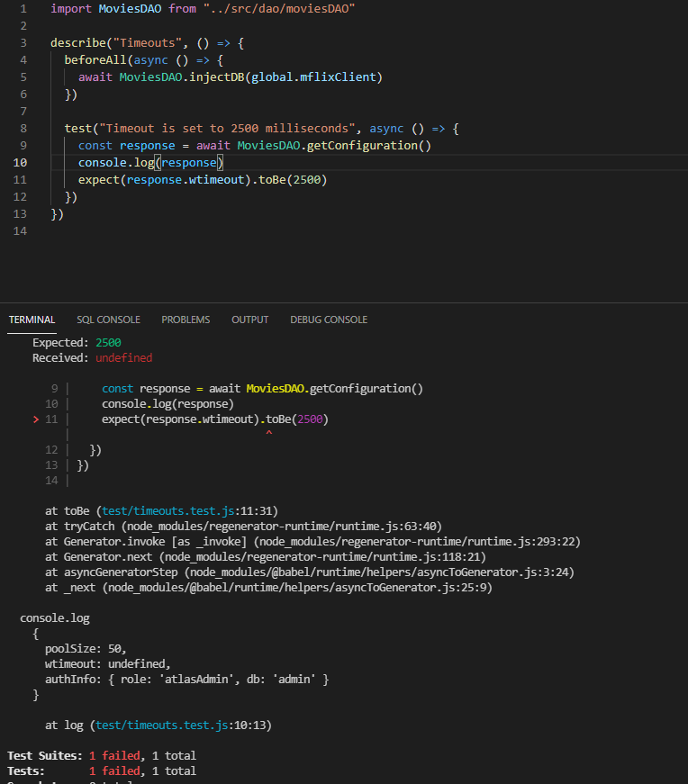Click line number 1 in the editor gutter

pos(23,8)
